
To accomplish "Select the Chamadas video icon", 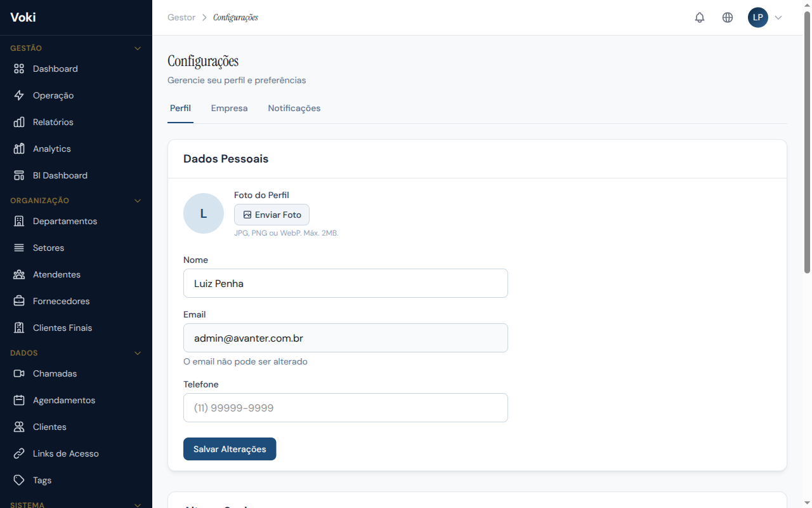I will point(19,373).
